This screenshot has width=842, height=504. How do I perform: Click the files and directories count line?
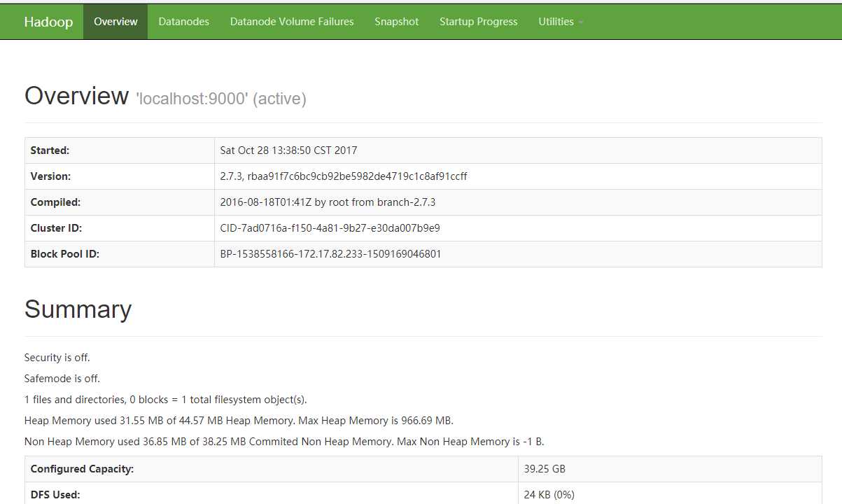[166, 400]
